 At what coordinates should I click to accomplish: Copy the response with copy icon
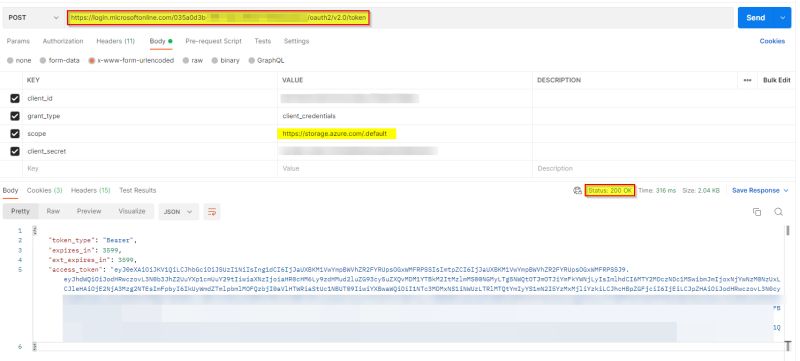757,212
